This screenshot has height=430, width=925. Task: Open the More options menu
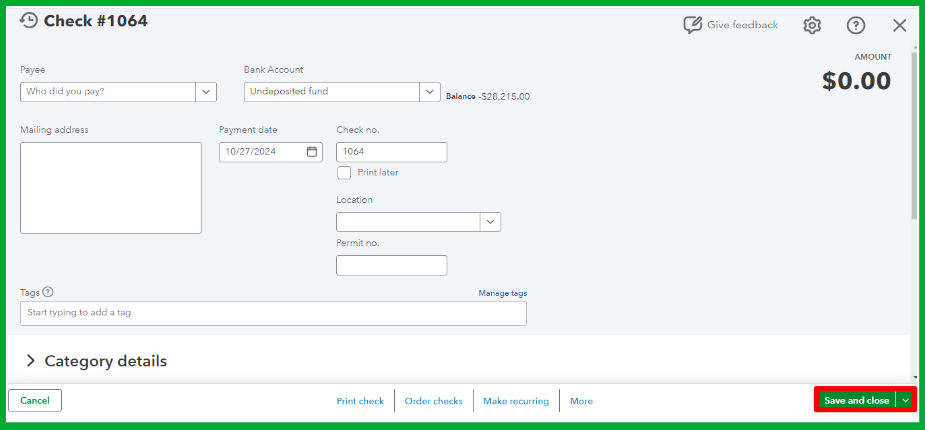click(x=581, y=401)
